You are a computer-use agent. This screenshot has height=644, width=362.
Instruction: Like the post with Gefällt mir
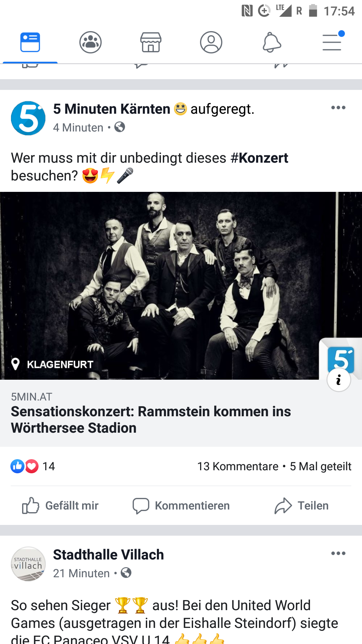[x=60, y=505]
